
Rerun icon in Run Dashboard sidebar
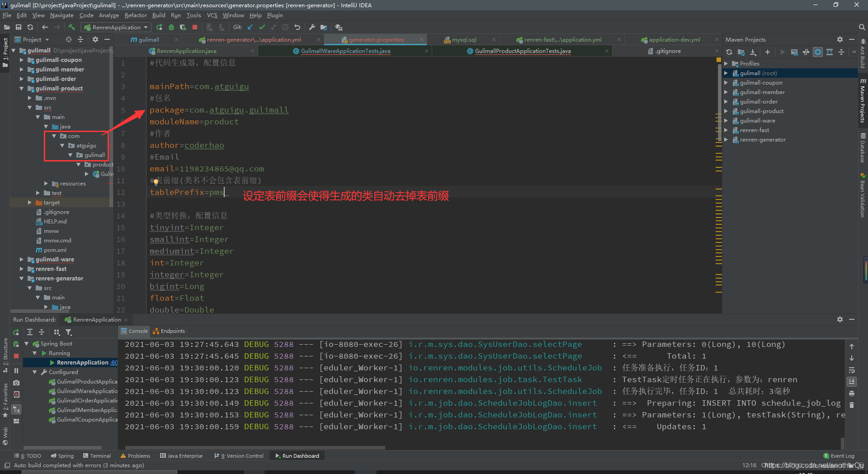point(16,332)
